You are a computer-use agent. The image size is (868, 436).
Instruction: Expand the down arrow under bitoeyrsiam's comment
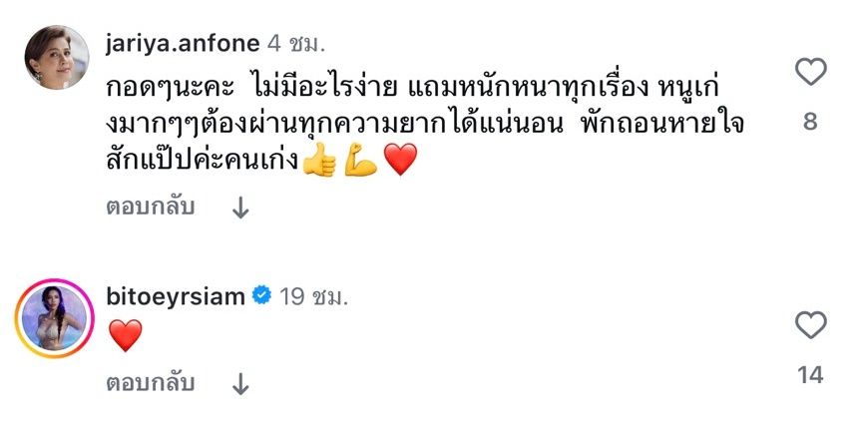[239, 383]
